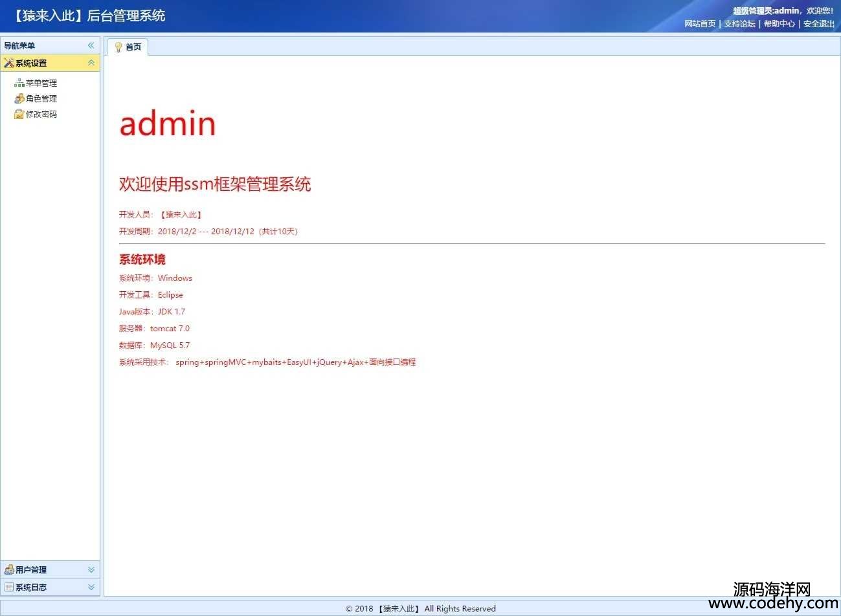Open the 帮助中心 link
841x616 pixels.
click(779, 23)
